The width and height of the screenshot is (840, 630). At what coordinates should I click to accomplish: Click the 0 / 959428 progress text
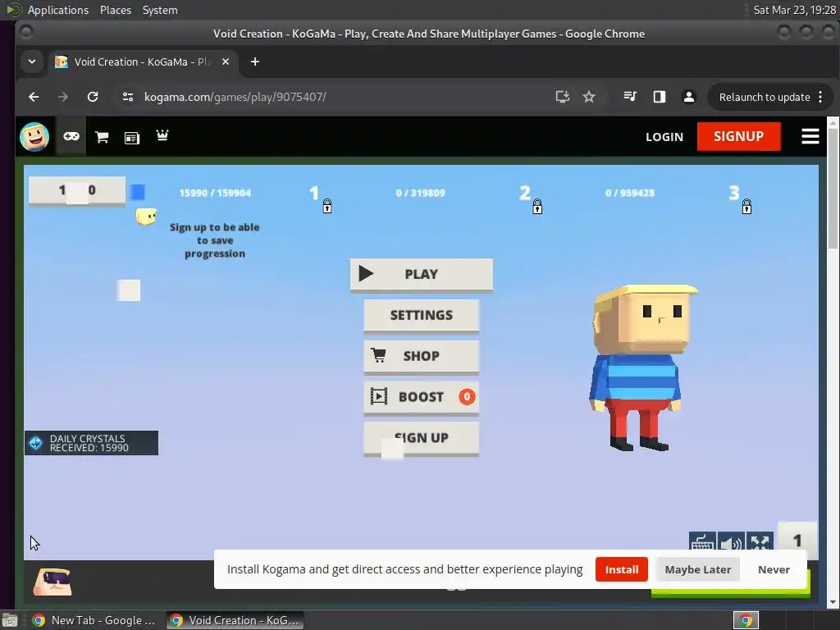pos(630,193)
